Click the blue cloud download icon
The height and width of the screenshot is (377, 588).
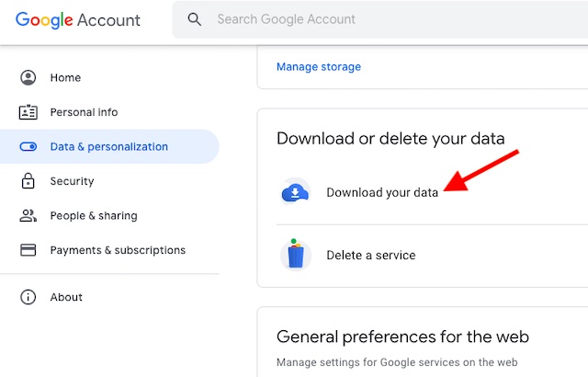click(x=296, y=192)
